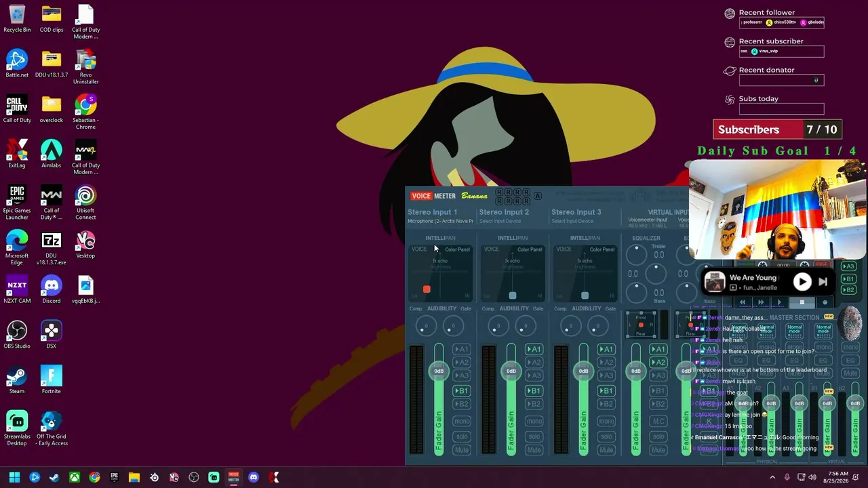Viewport: 868px width, 488px height.
Task: Skip to next track in media overlay
Action: coord(823,282)
